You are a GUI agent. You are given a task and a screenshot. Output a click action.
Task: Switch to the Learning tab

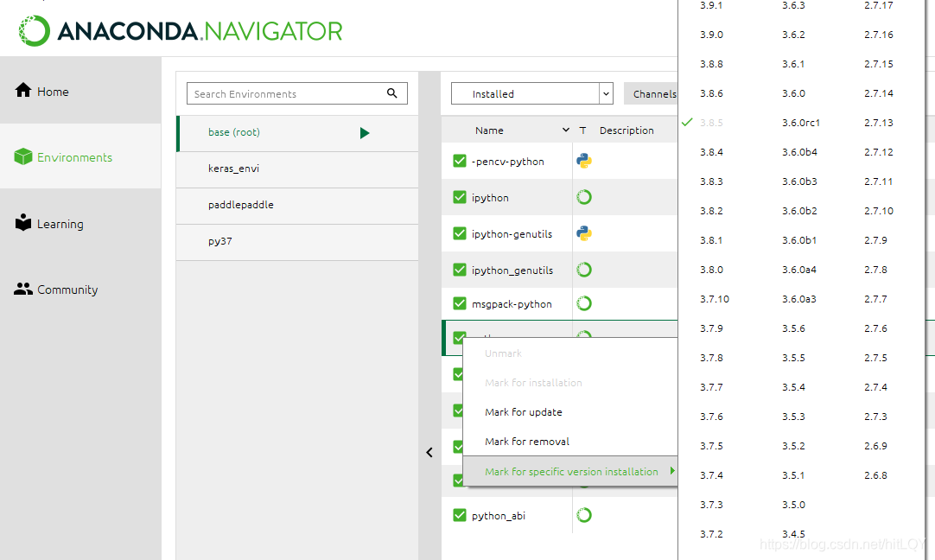coord(60,224)
